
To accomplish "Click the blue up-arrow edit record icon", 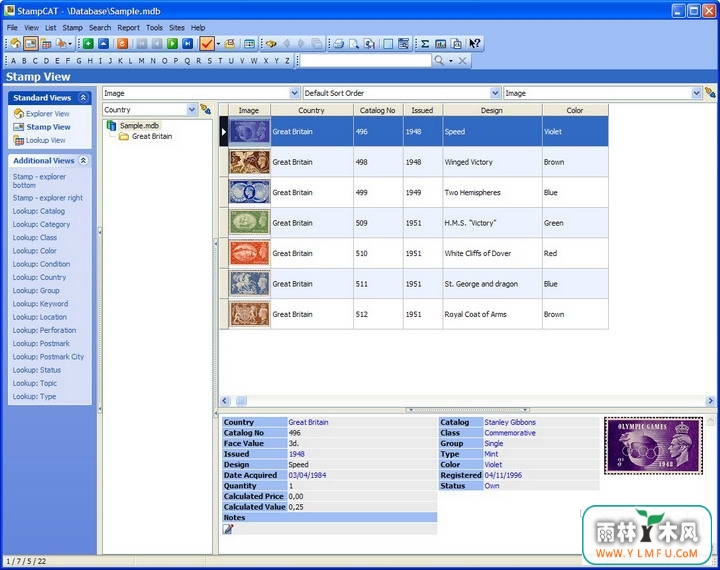I will [104, 44].
